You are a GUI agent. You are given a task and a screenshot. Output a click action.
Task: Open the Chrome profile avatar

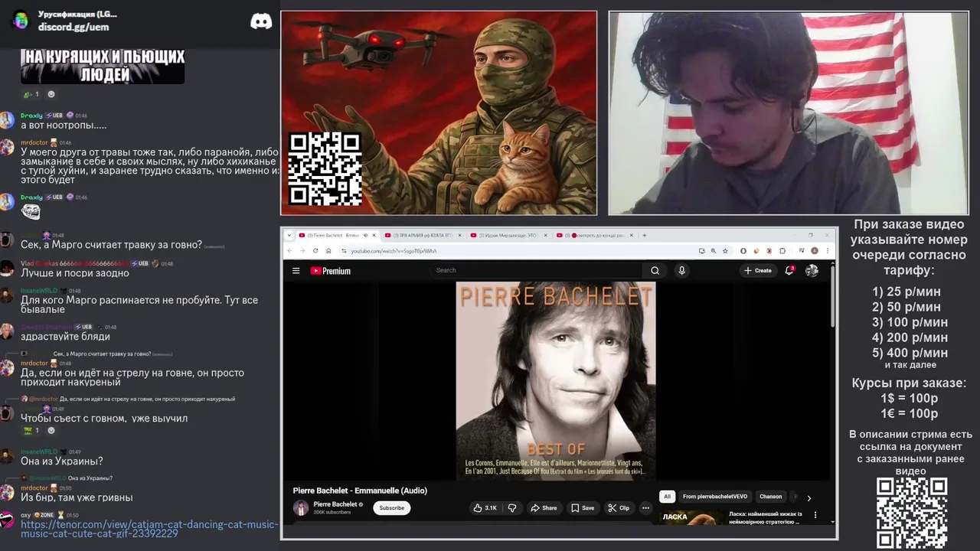(x=815, y=250)
